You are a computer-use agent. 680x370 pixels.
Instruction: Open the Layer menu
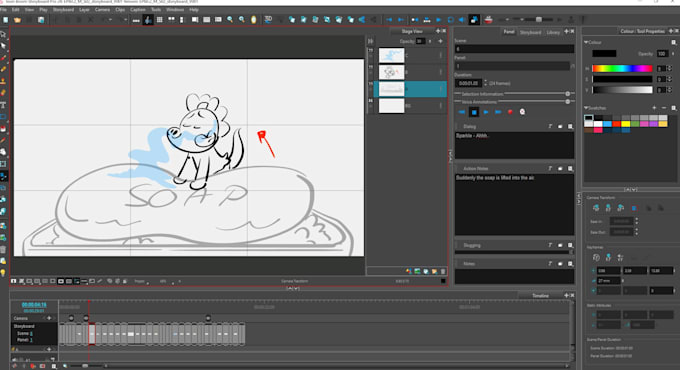click(85, 10)
